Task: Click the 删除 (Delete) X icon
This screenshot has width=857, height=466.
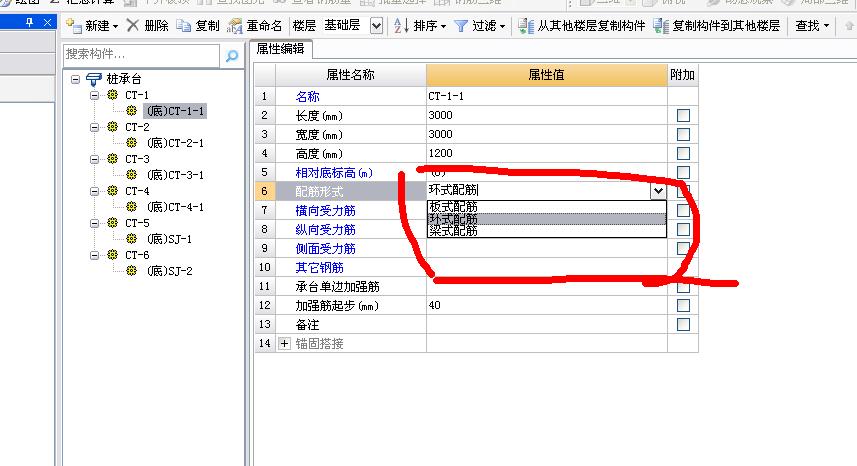Action: tap(132, 25)
